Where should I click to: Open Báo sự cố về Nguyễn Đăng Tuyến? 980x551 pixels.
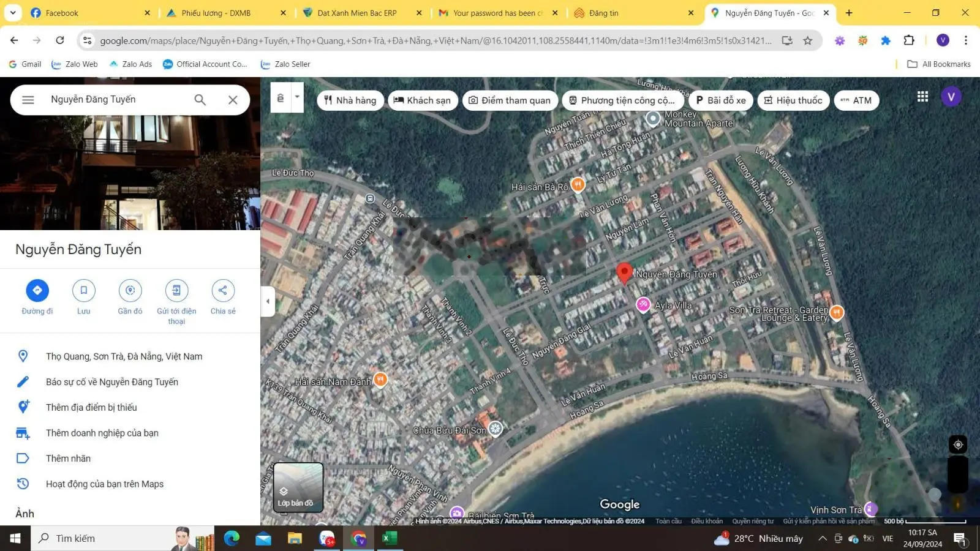coord(130,382)
